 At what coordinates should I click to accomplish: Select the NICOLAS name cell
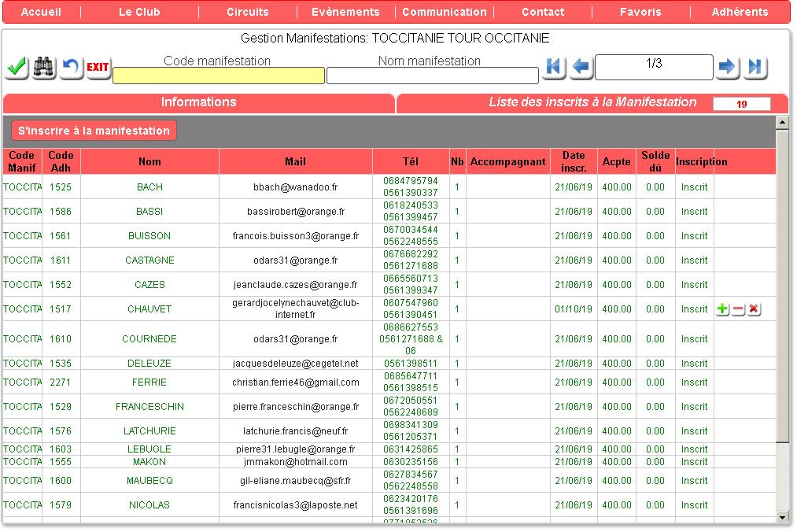tap(150, 505)
